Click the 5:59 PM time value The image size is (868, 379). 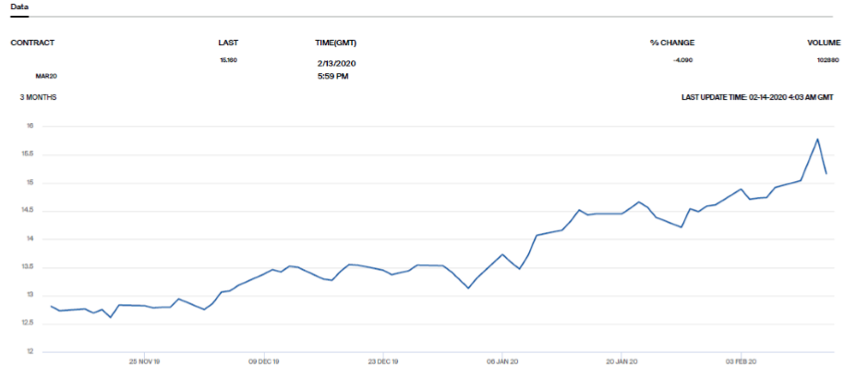click(x=332, y=76)
